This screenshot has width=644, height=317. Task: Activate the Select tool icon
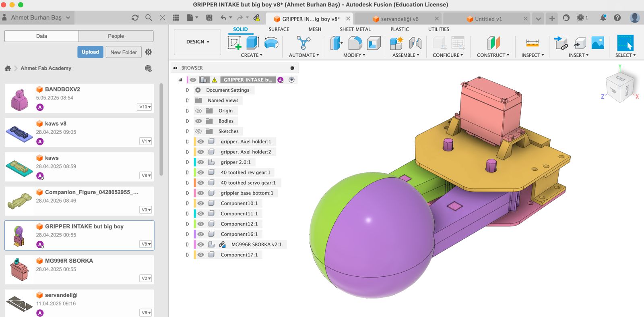coord(625,43)
